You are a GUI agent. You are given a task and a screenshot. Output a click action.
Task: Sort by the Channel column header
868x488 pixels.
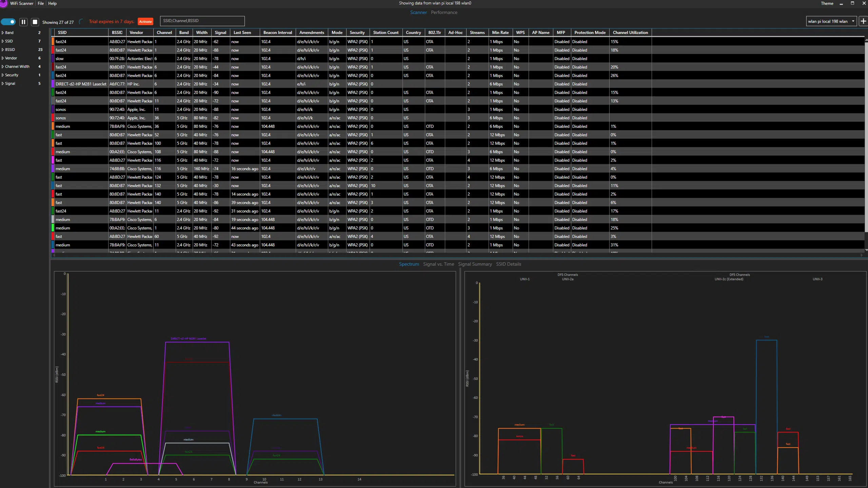[x=164, y=33]
